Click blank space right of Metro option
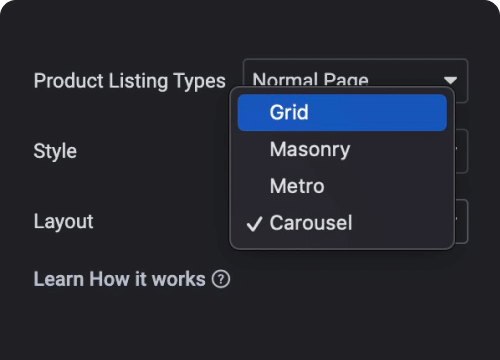The width and height of the screenshot is (500, 360). 387,186
